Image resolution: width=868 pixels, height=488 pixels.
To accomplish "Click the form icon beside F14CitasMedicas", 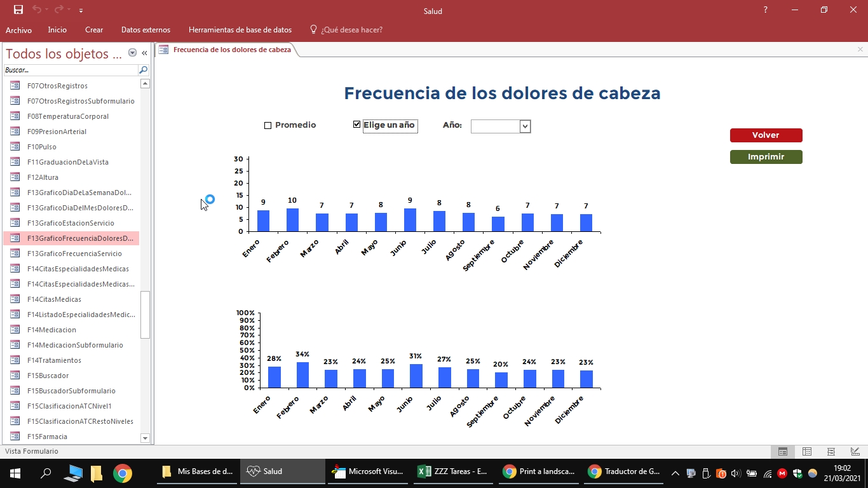I will point(15,299).
